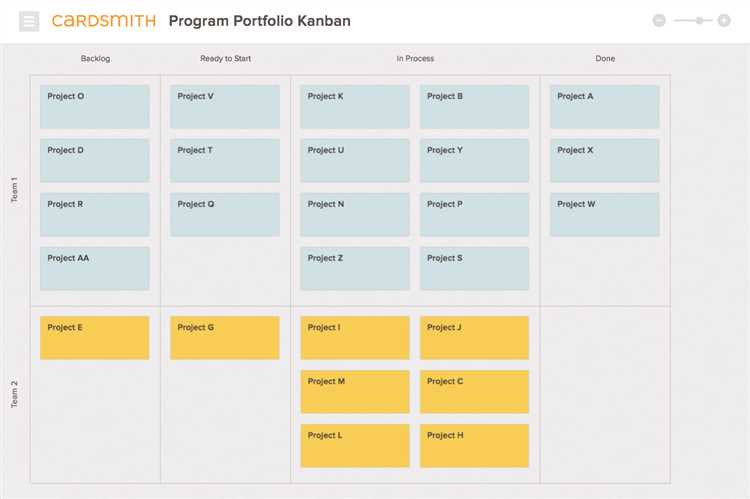This screenshot has height=499, width=750.
Task: Select the Project A card in Done
Action: (x=605, y=107)
